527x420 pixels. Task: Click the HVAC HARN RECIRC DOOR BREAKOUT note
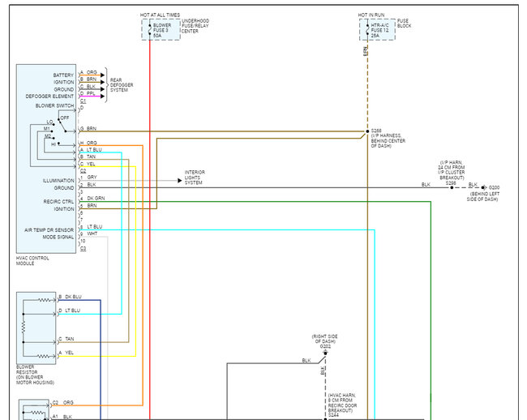(342, 403)
